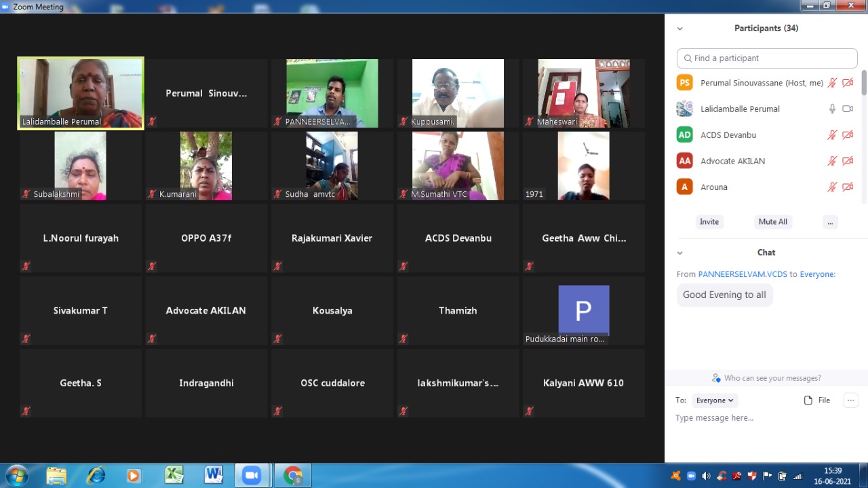
Task: Click the volume speaker tray icon
Action: tap(706, 476)
